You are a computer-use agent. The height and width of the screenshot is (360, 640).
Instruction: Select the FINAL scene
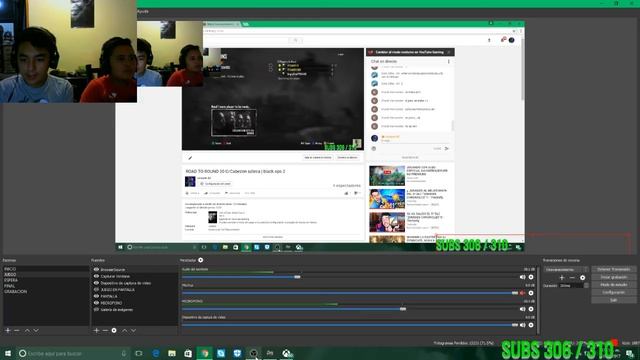click(x=46, y=286)
